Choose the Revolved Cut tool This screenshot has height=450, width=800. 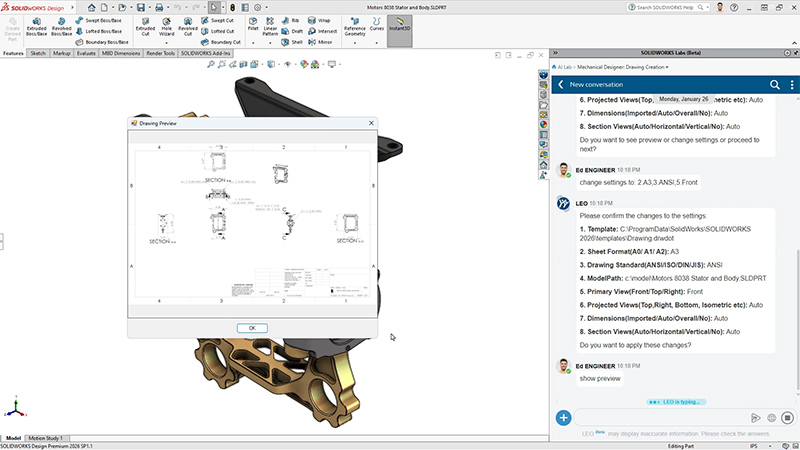pyautogui.click(x=189, y=26)
